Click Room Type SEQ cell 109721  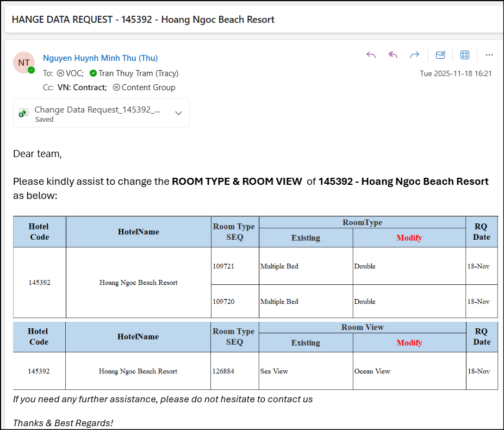pos(223,266)
